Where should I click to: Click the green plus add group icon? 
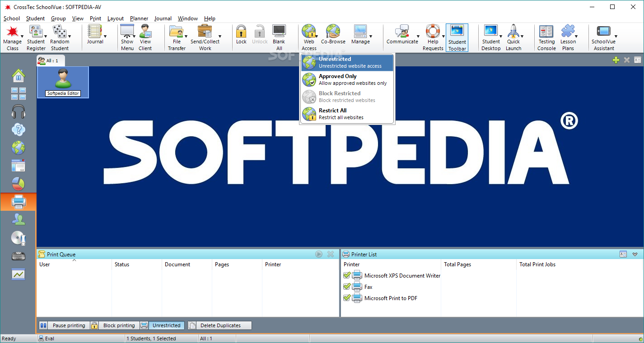click(x=616, y=60)
